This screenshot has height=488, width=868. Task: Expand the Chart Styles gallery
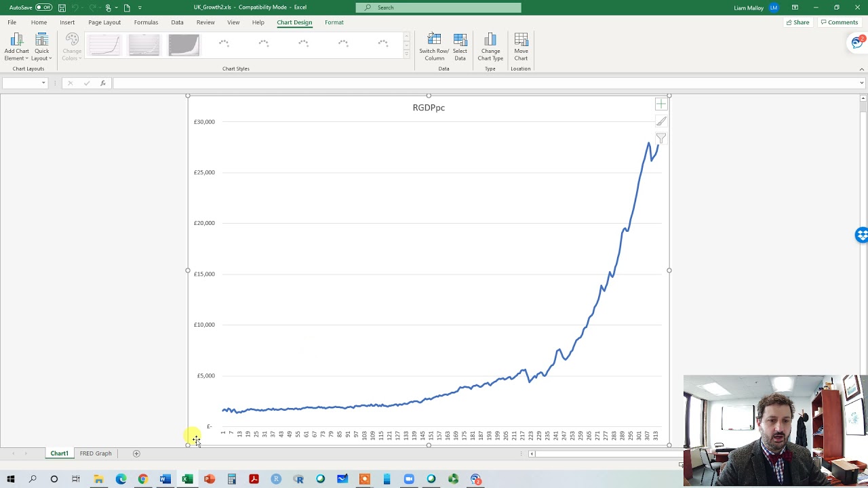coord(407,54)
